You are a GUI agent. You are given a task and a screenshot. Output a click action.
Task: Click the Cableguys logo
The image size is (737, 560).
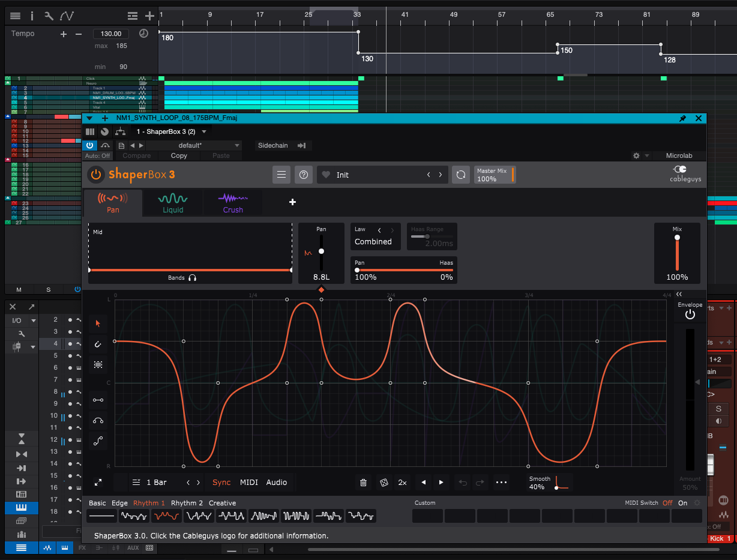[x=686, y=173]
